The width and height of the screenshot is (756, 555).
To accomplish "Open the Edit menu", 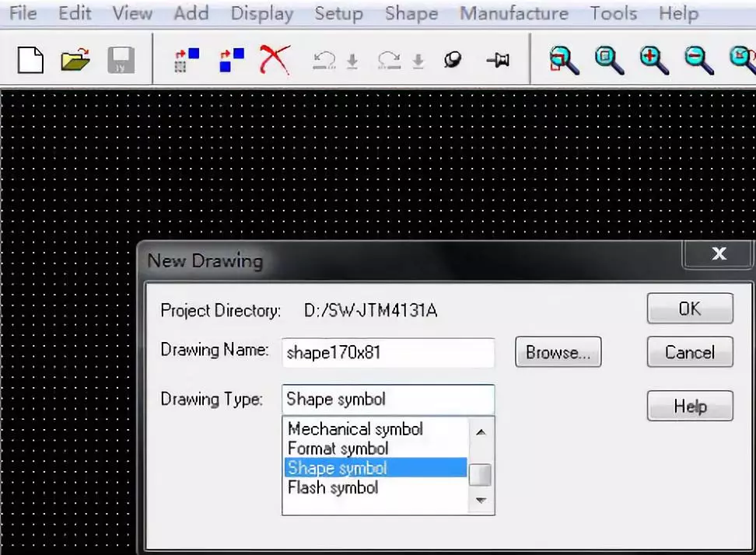I will (x=74, y=13).
